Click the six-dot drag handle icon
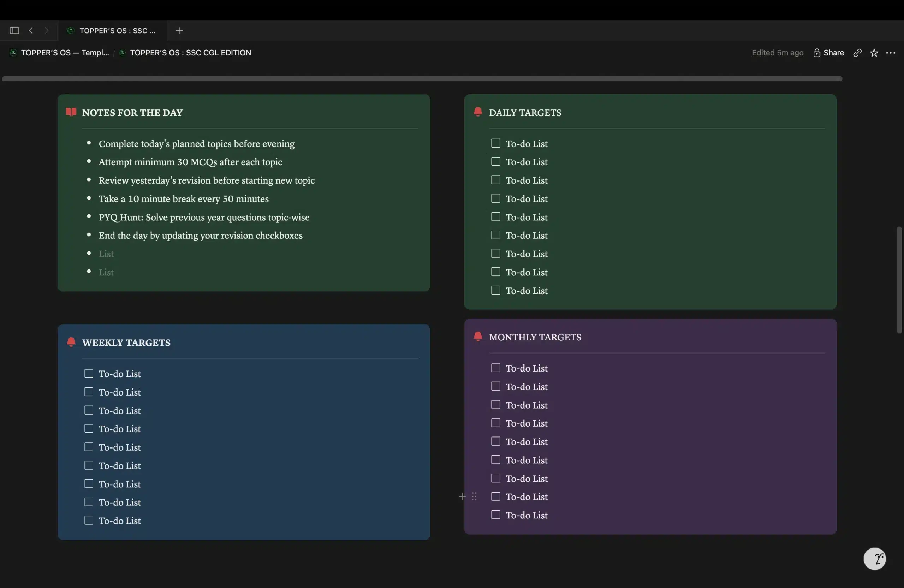This screenshot has width=904, height=588. (x=474, y=497)
